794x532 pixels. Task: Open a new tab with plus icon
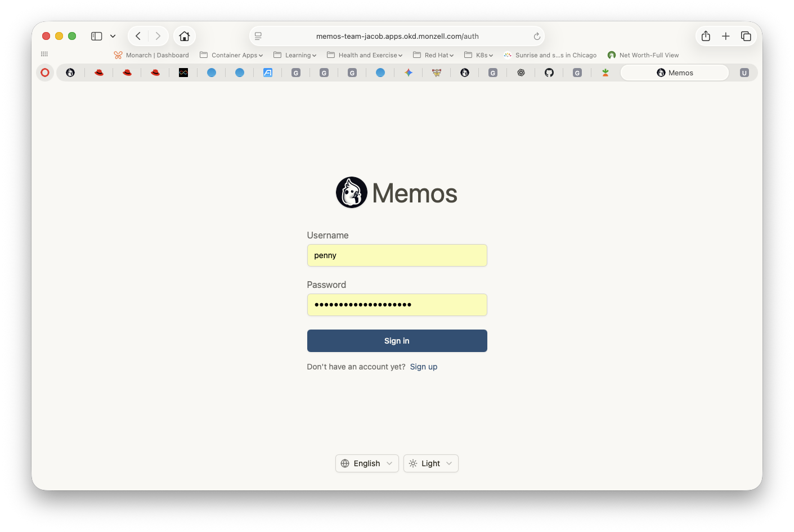[x=726, y=36]
